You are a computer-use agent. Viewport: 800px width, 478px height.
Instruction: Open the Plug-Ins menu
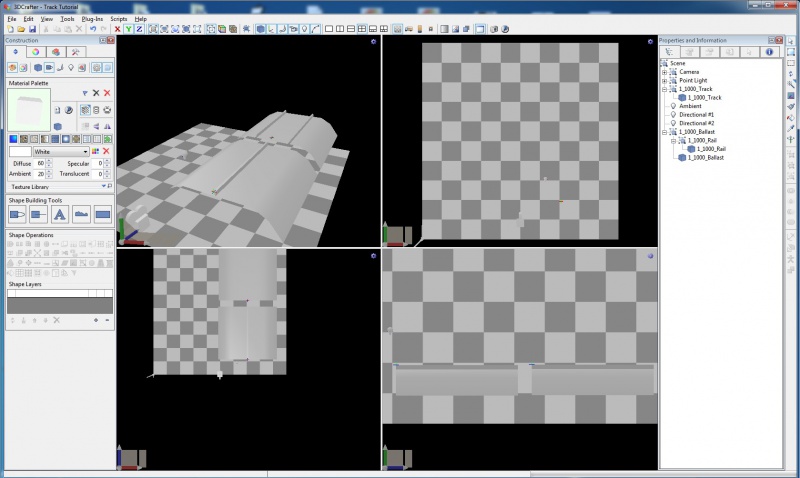pos(92,19)
